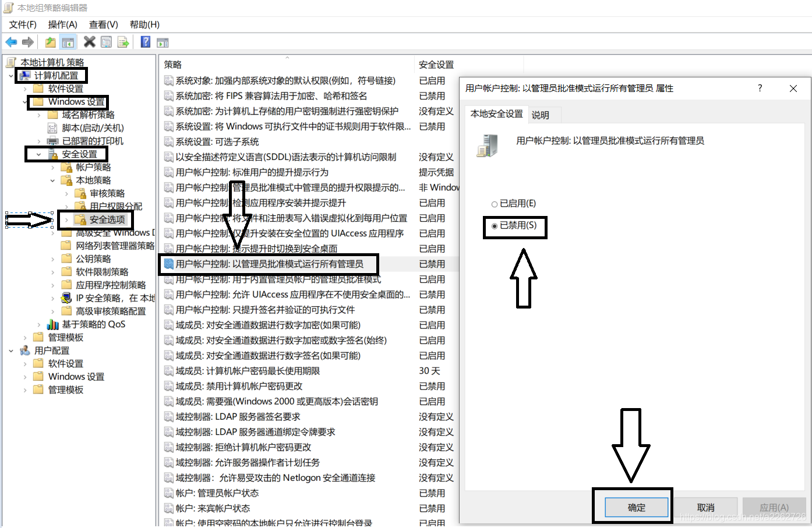Expand 软件设置 under 计算机配置

pyautogui.click(x=25, y=89)
